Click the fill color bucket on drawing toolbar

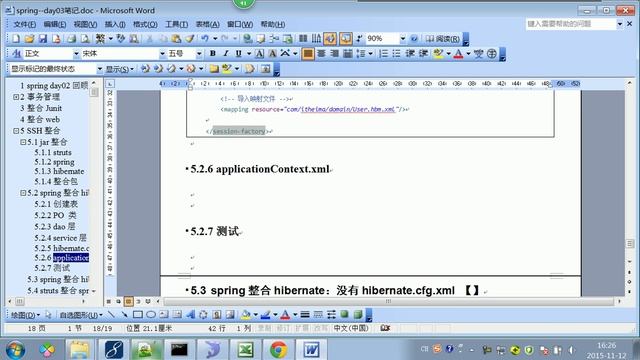(x=246, y=315)
